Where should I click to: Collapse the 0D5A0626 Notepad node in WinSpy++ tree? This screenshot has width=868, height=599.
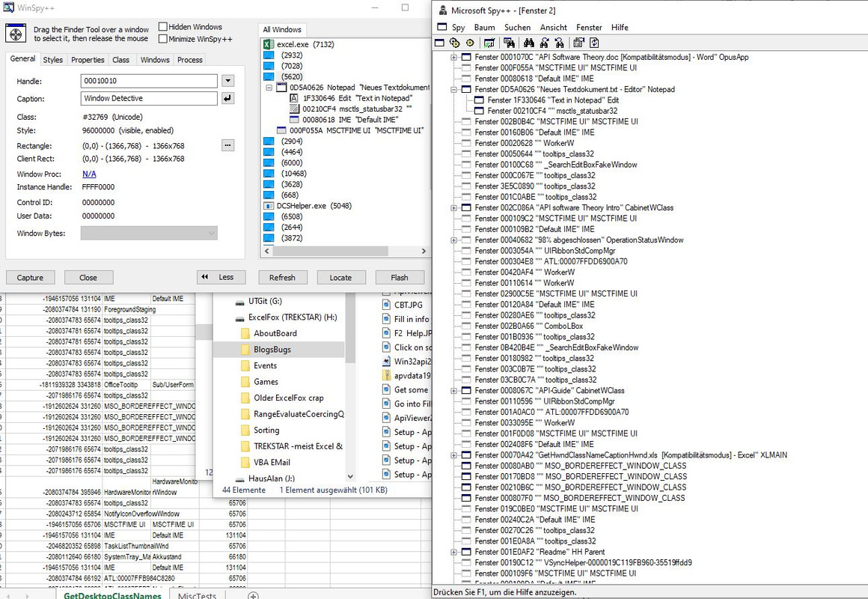click(269, 88)
